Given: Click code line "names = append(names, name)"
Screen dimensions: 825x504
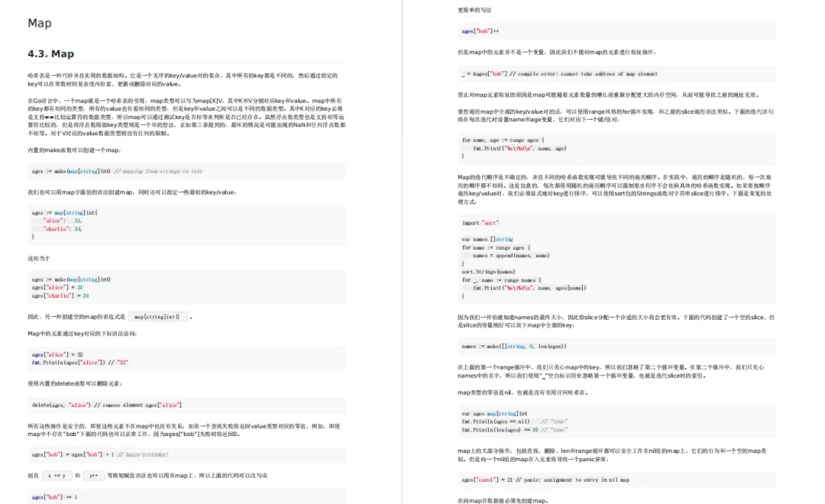Looking at the screenshot, I should tap(511, 257).
